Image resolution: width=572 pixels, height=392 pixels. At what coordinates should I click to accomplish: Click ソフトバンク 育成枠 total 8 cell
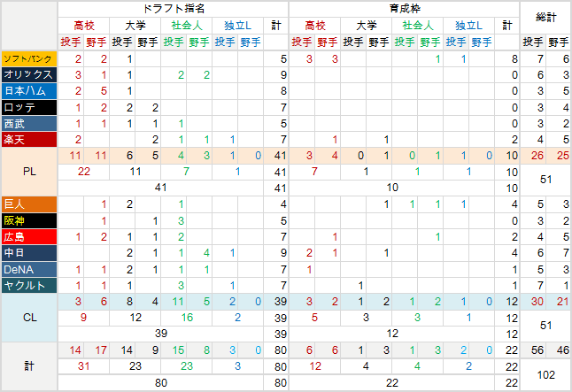507,58
